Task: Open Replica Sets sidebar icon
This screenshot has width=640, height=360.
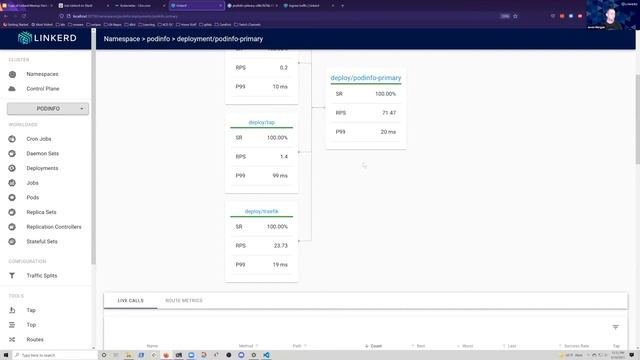Action: tap(12, 212)
